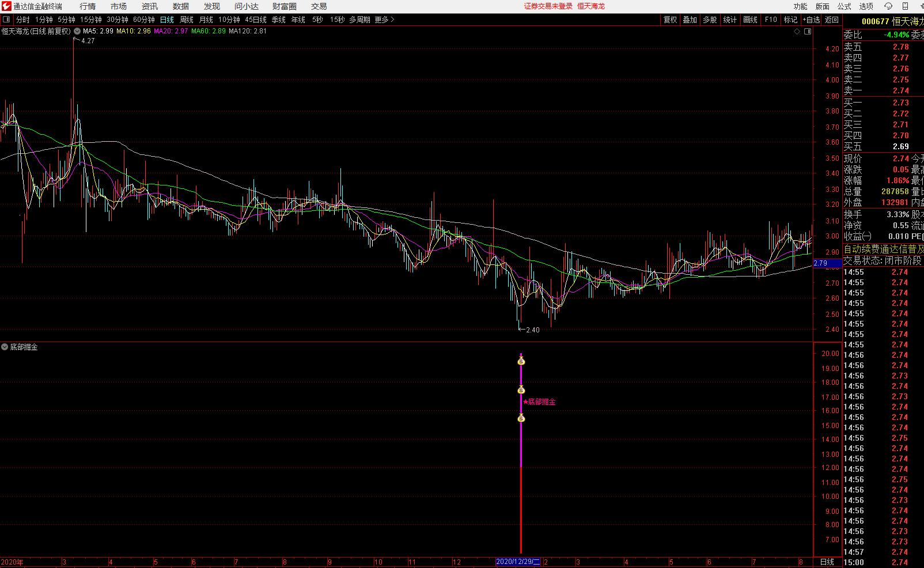Open 财富圈 menu
The height and width of the screenshot is (568, 924).
(285, 6)
